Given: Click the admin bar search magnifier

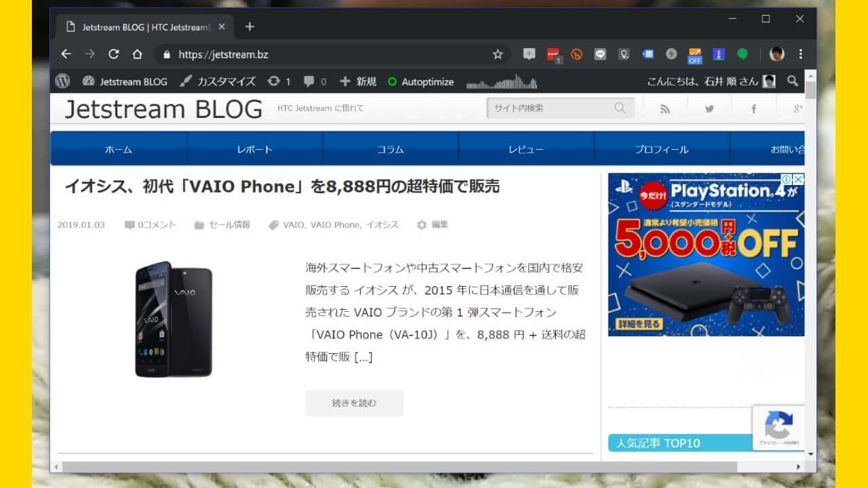Looking at the screenshot, I should click(x=792, y=81).
